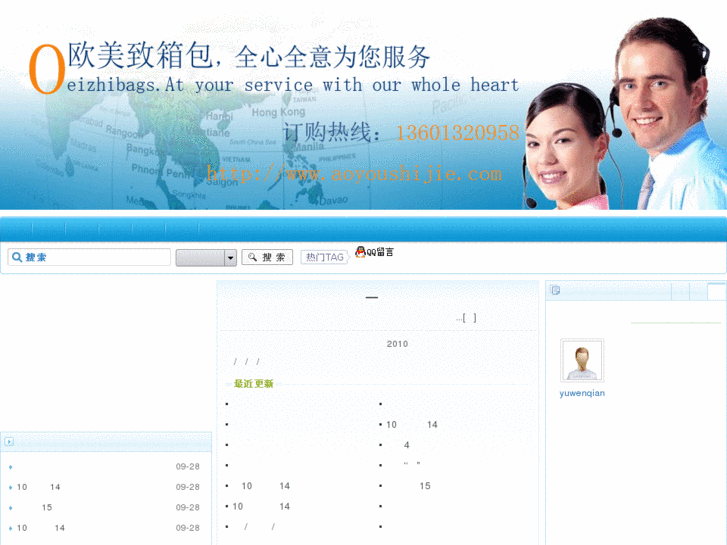
Task: Click the 2010 date text
Action: click(397, 344)
